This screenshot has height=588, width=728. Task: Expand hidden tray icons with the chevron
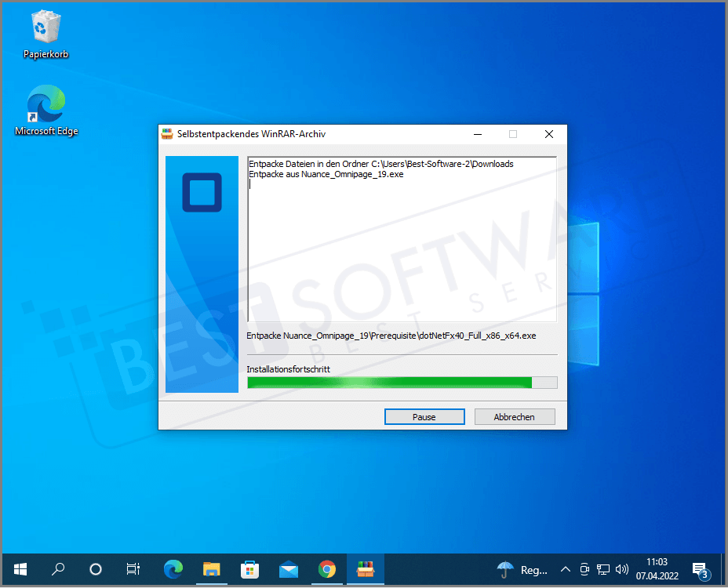pos(565,570)
